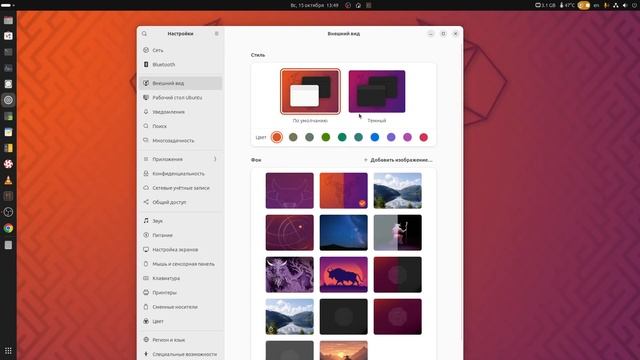Image resolution: width=640 pixels, height=360 pixels.
Task: Choose the blue accent color
Action: coord(375,137)
